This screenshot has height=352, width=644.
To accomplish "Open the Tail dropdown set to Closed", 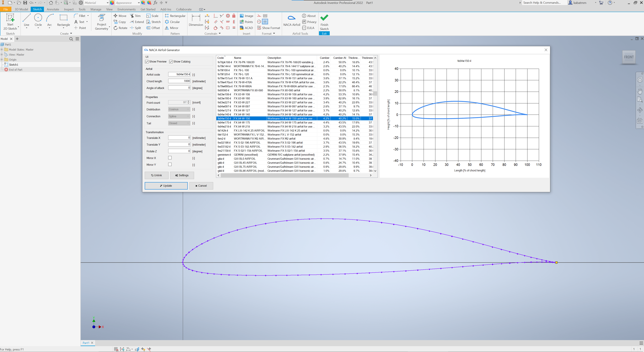I will point(179,123).
